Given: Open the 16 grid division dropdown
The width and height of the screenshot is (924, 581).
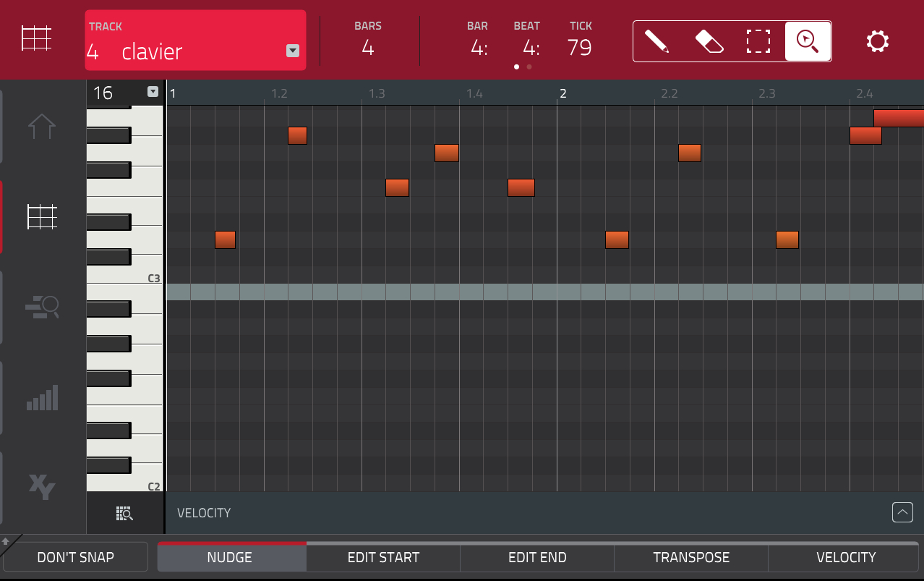Looking at the screenshot, I should tap(152, 93).
